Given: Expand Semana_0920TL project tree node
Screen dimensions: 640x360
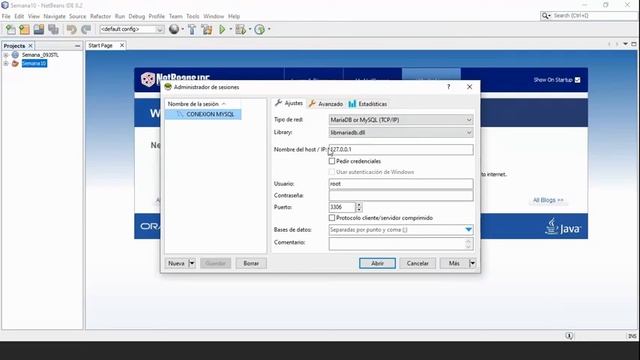Looking at the screenshot, I should [x=6, y=55].
